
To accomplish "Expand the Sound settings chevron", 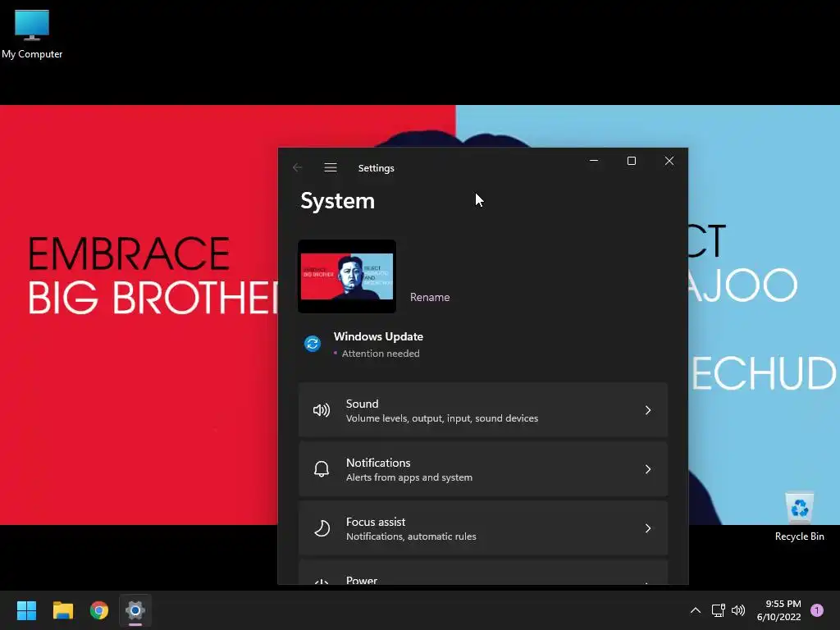I will coord(648,410).
